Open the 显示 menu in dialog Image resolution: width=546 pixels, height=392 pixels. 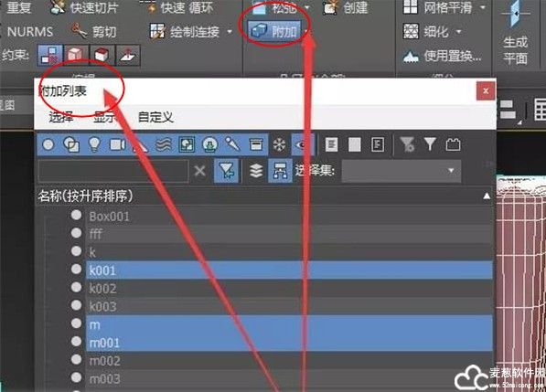pos(104,117)
